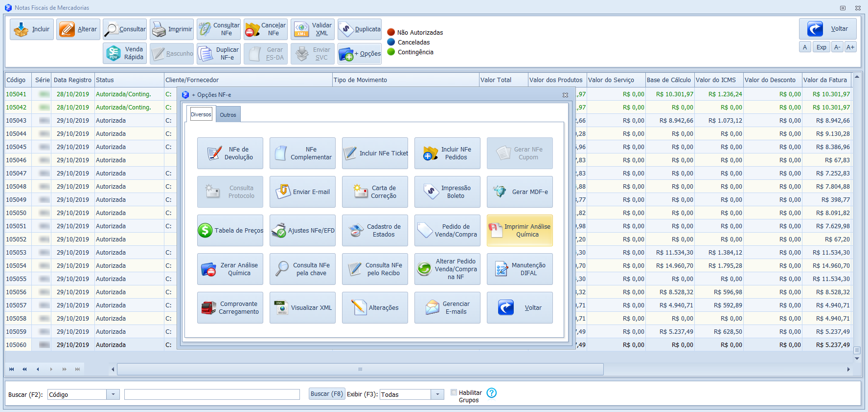Expand the Buscar field Código dropdown
This screenshot has height=412, width=868.
[x=113, y=394]
